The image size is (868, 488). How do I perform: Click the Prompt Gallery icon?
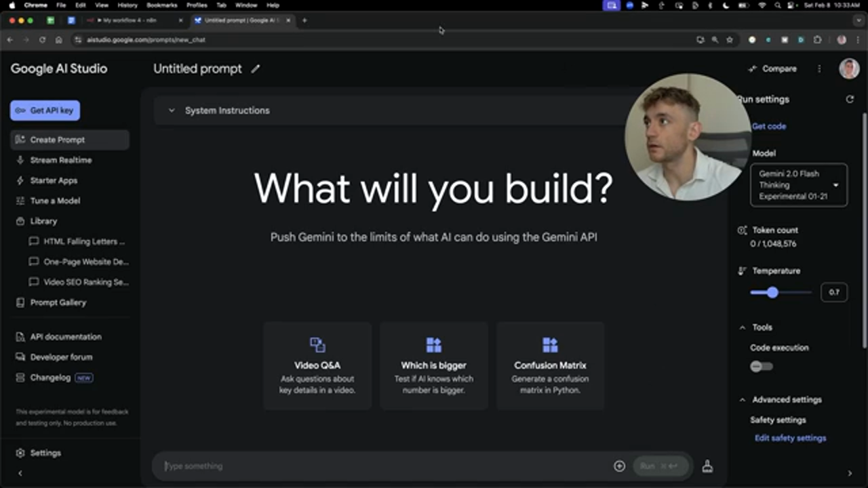pos(20,302)
